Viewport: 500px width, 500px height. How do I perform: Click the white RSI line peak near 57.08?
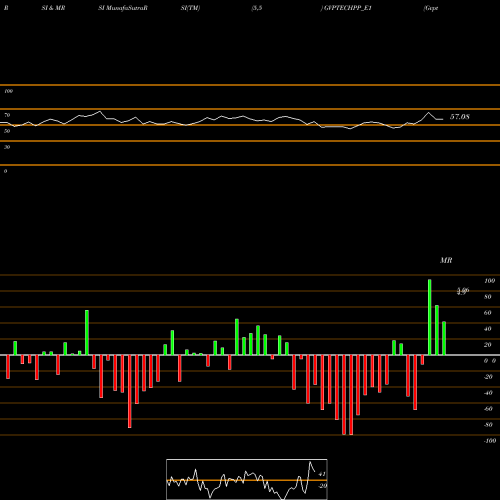[429, 113]
